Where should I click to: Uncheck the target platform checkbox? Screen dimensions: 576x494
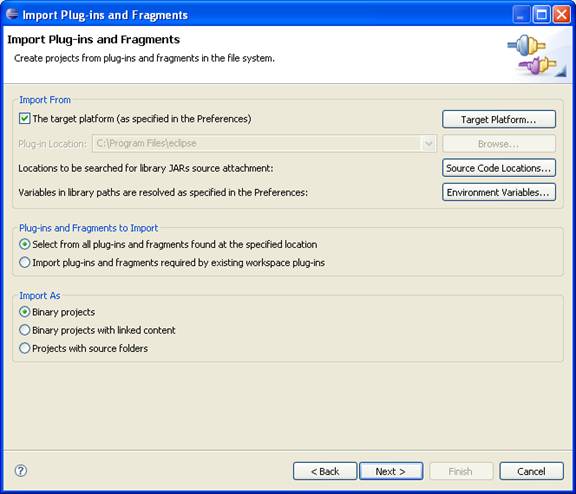click(25, 119)
